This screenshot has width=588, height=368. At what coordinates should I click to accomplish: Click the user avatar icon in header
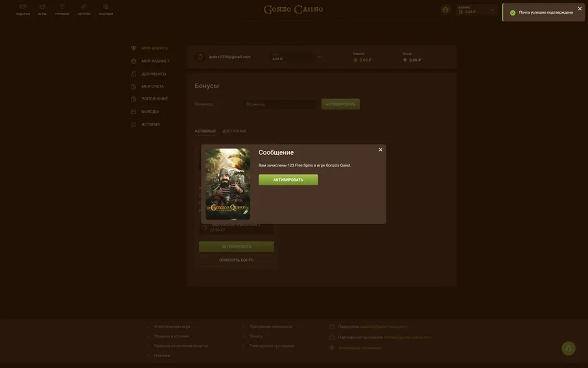[x=445, y=10]
